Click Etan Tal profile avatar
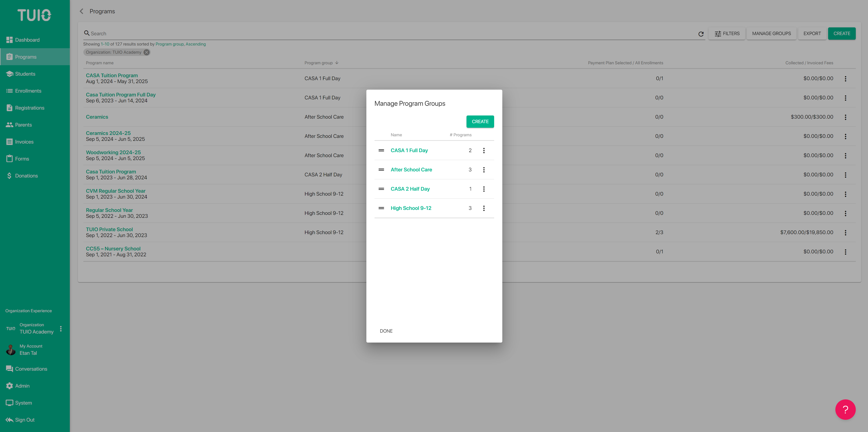The width and height of the screenshot is (868, 432). tap(10, 350)
